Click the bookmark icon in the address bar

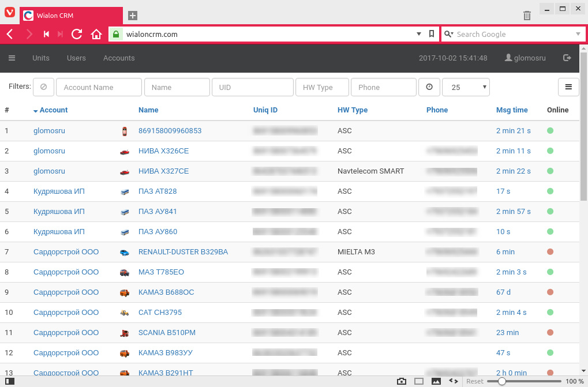432,34
